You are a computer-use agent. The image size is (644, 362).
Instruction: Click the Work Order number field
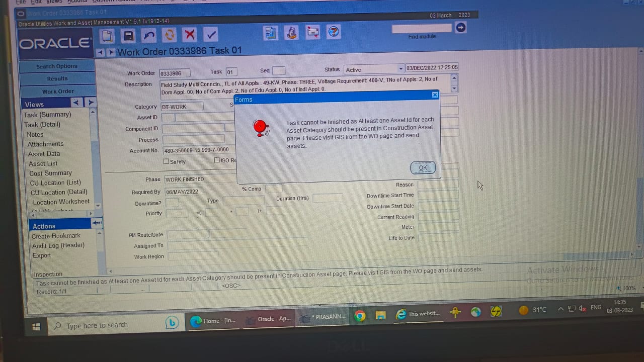(x=175, y=73)
